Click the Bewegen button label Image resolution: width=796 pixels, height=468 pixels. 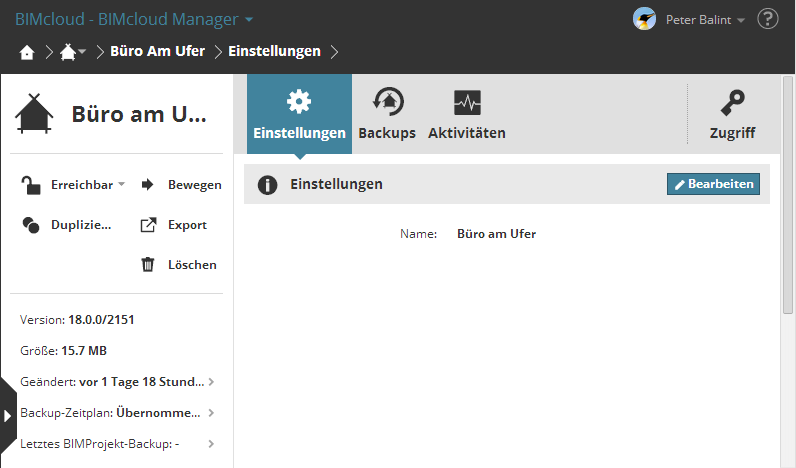(194, 185)
